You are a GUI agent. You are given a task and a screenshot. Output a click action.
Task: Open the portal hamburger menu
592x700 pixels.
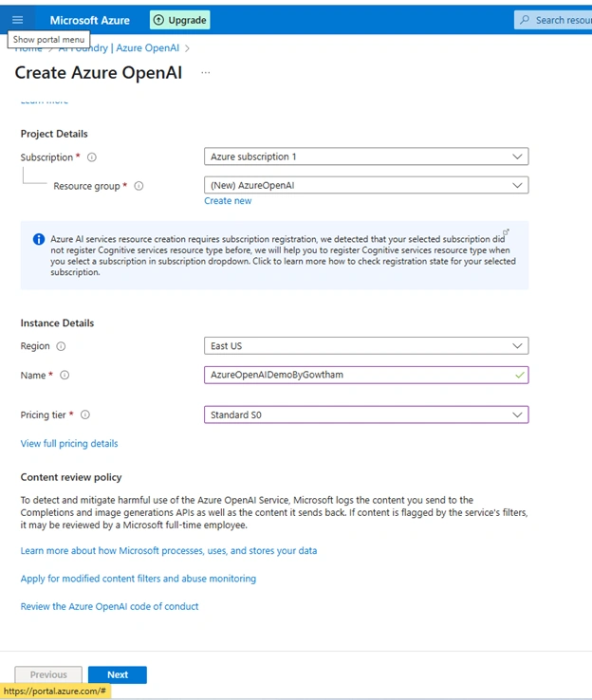17,20
